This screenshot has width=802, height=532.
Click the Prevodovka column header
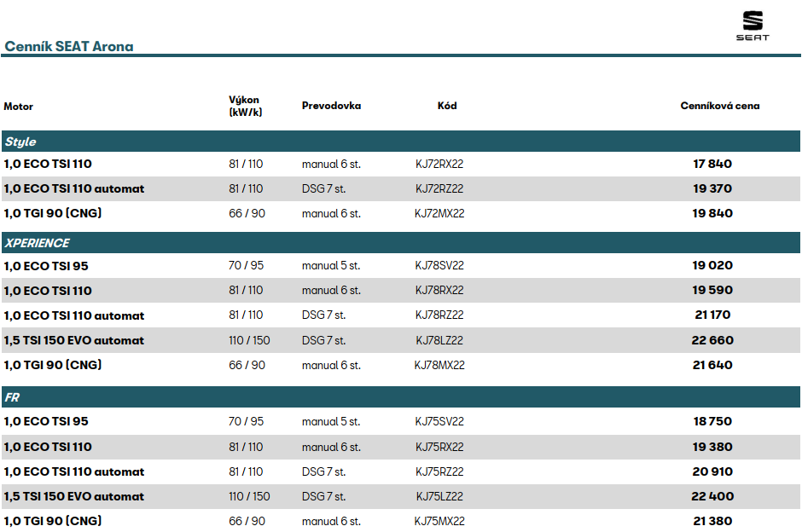[x=331, y=106]
